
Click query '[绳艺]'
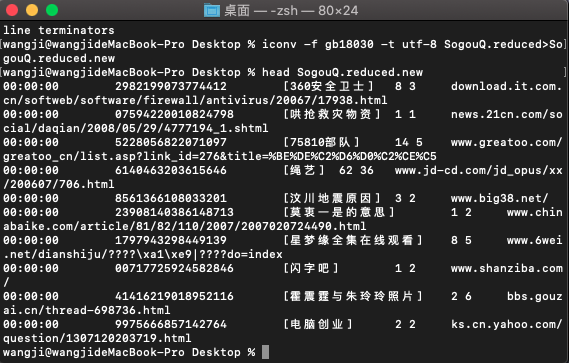304,170
